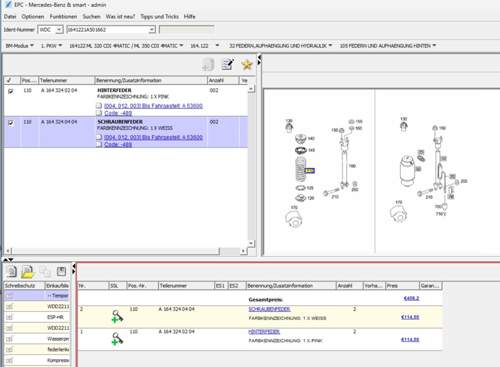The height and width of the screenshot is (367, 500).
Task: Click the Benennung/Zusatzinformation column header in parts list
Action: pos(151,80)
